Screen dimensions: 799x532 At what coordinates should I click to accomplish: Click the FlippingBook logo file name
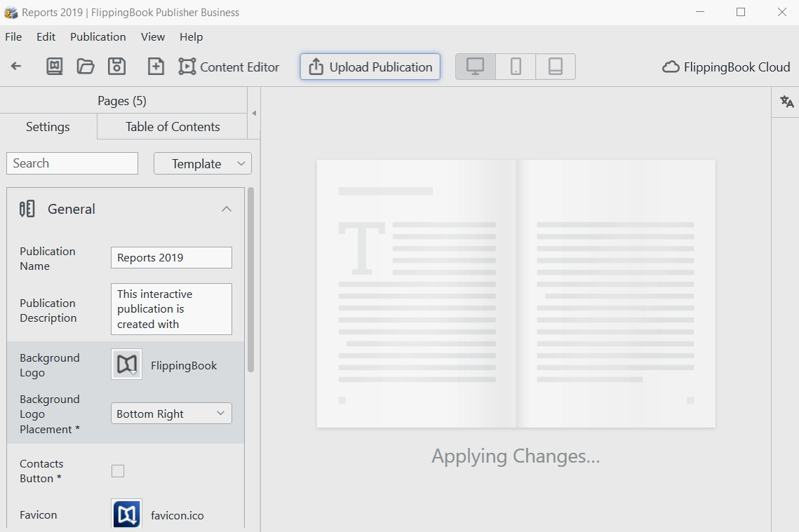[184, 365]
